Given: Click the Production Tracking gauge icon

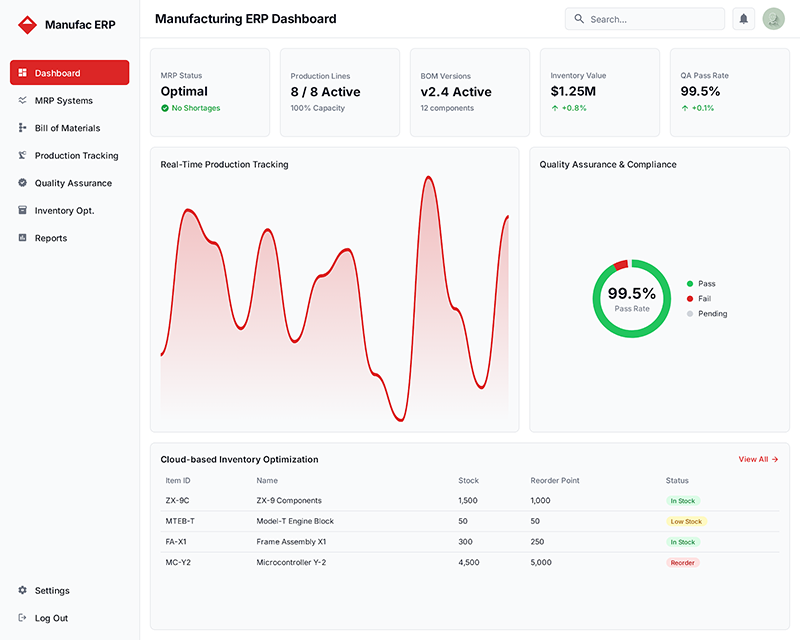Looking at the screenshot, I should pos(22,155).
